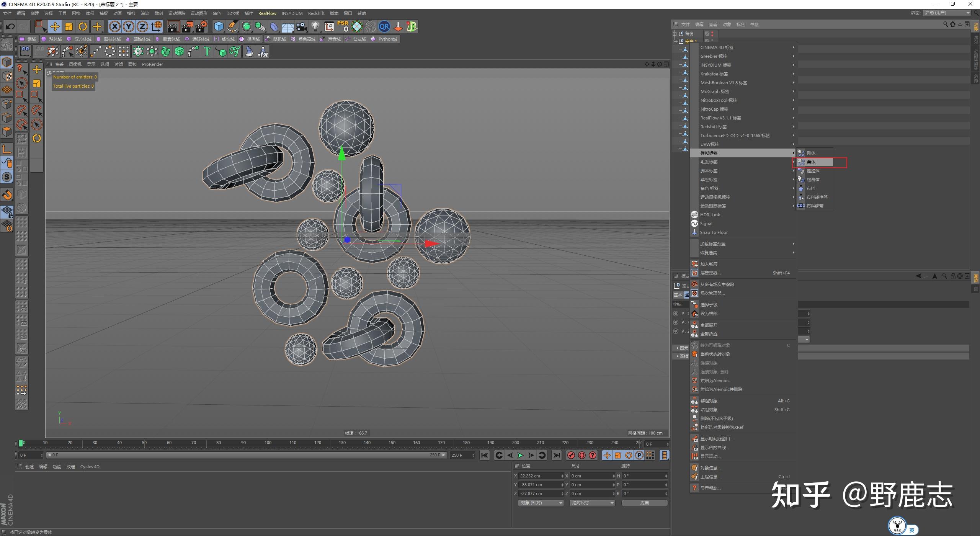Toggle the Z axis lock
Screen dimensions: 980x536
(x=142, y=26)
